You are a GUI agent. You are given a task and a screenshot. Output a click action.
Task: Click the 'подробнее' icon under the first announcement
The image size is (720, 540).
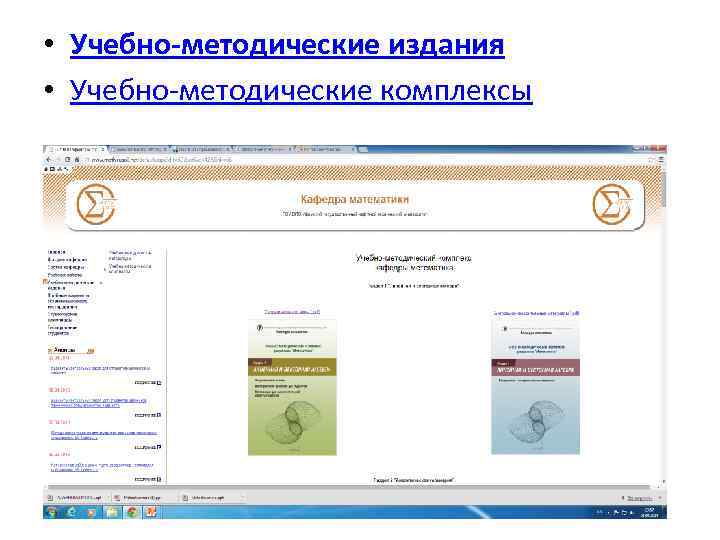pos(159,382)
